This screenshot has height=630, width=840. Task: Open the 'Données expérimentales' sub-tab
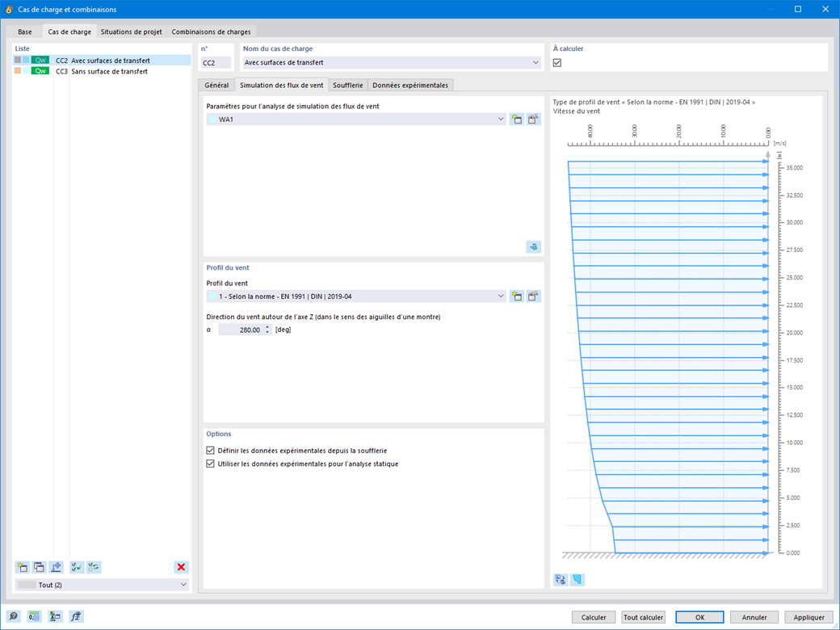pos(410,85)
